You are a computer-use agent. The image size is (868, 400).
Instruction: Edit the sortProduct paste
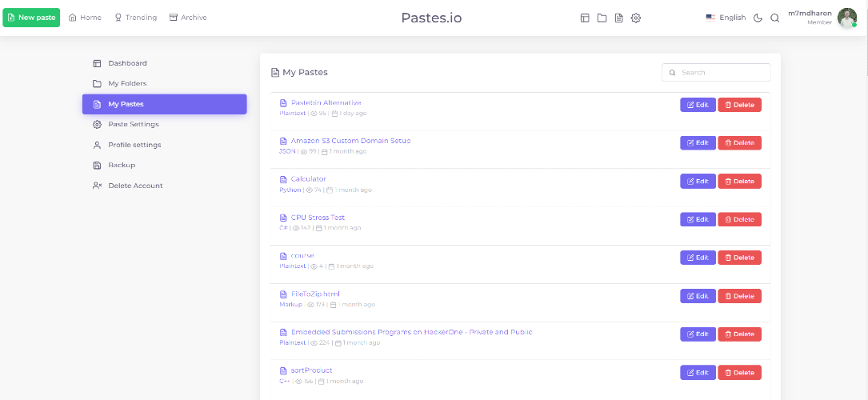698,372
